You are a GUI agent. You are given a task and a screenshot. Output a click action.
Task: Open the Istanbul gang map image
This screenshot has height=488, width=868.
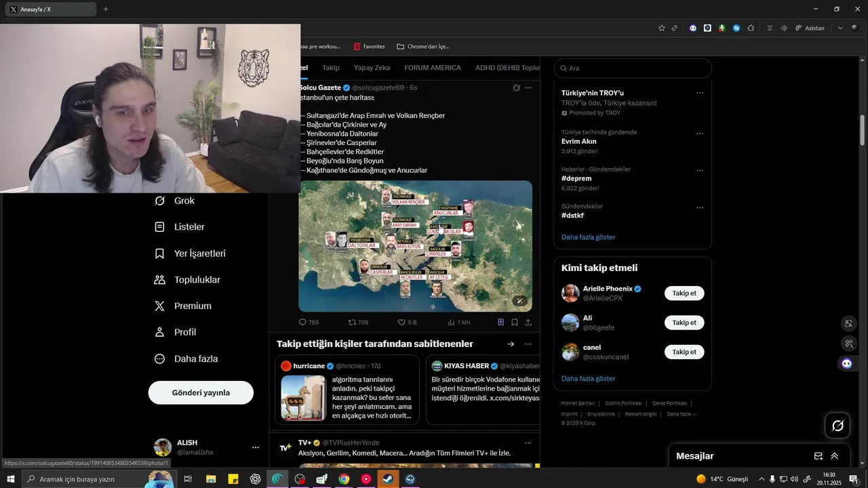415,246
